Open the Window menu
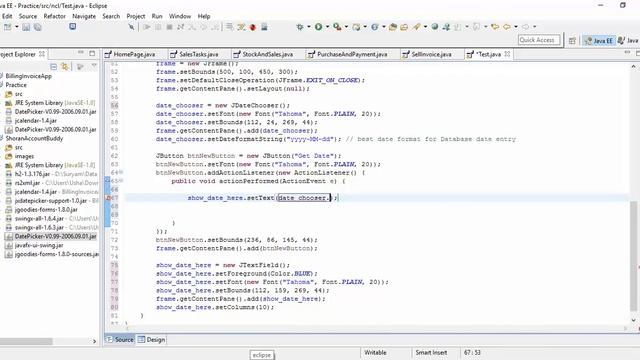Screen dimensions: 640x360 [180, 16]
